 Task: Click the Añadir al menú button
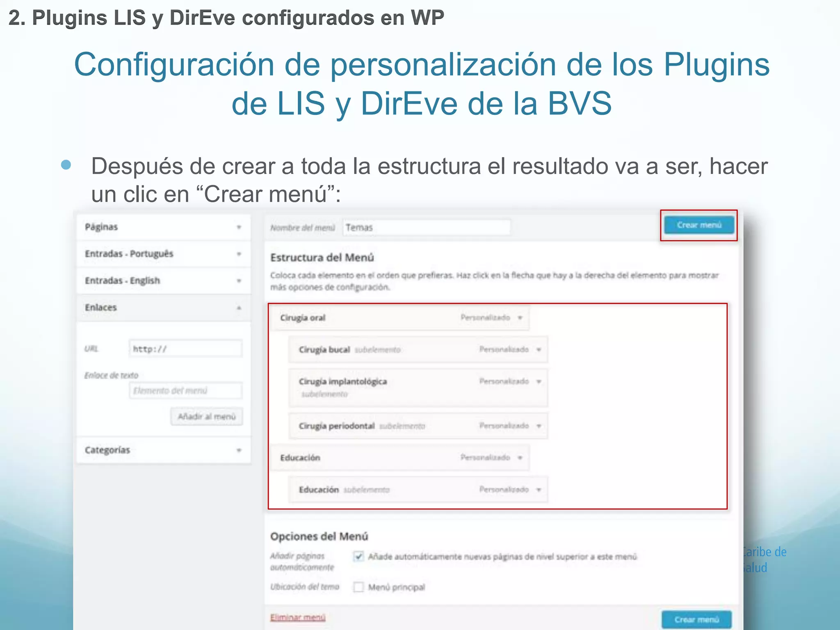[207, 417]
